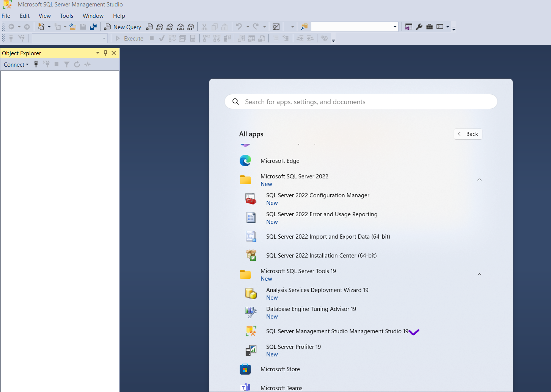Click the DMX query icon

point(170,27)
